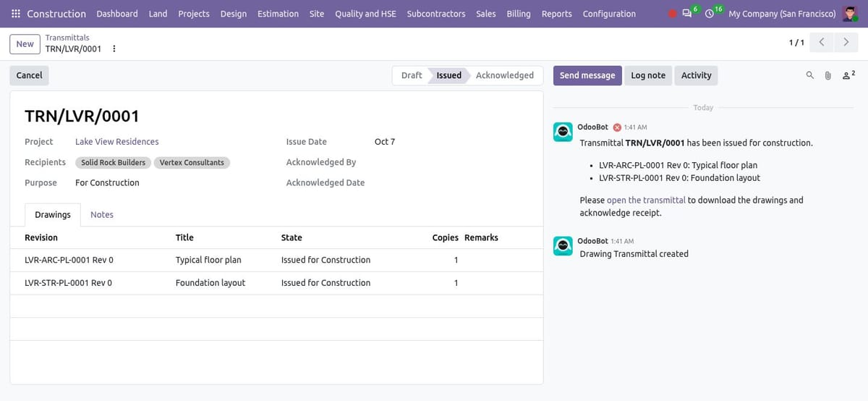Click the red status icon beside OdooBot
This screenshot has height=401, width=868.
point(617,127)
